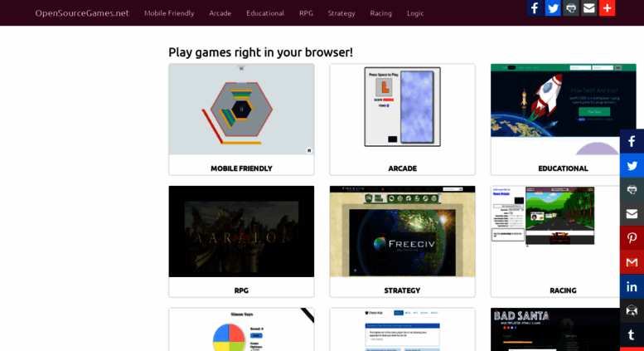Click the email icon in top bar
Viewport: 644px width, 351px height.
[588, 7]
